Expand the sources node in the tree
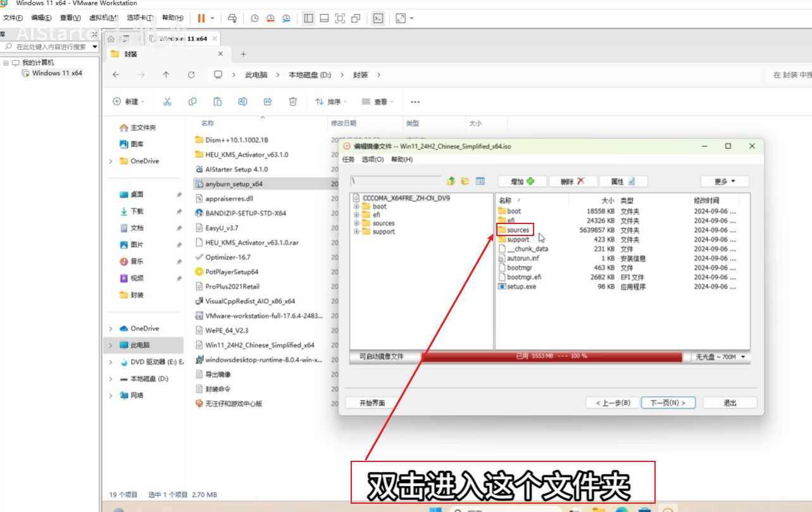 [x=357, y=223]
